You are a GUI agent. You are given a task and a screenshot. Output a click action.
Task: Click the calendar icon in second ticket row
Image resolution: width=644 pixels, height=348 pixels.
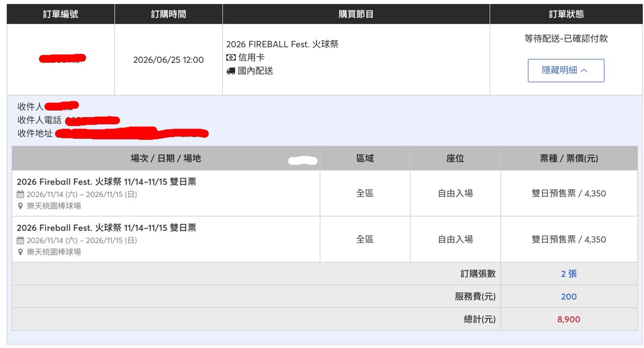click(x=20, y=240)
